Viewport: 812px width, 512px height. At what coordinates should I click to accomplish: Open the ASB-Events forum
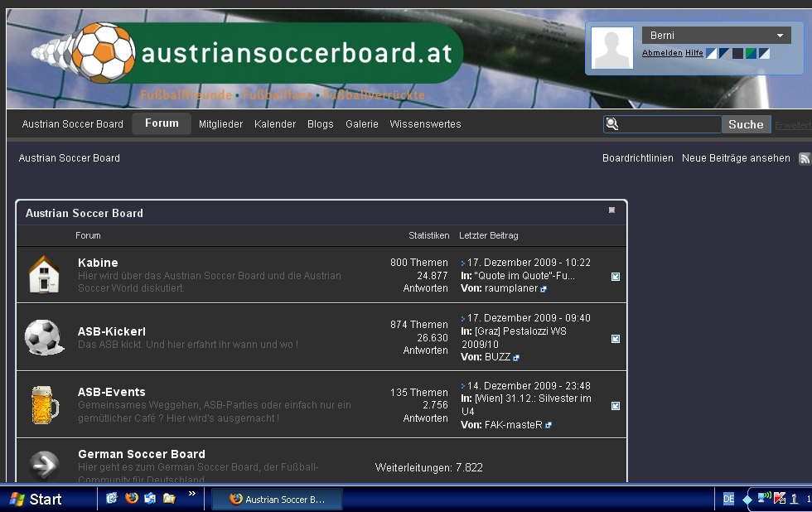coord(111,392)
